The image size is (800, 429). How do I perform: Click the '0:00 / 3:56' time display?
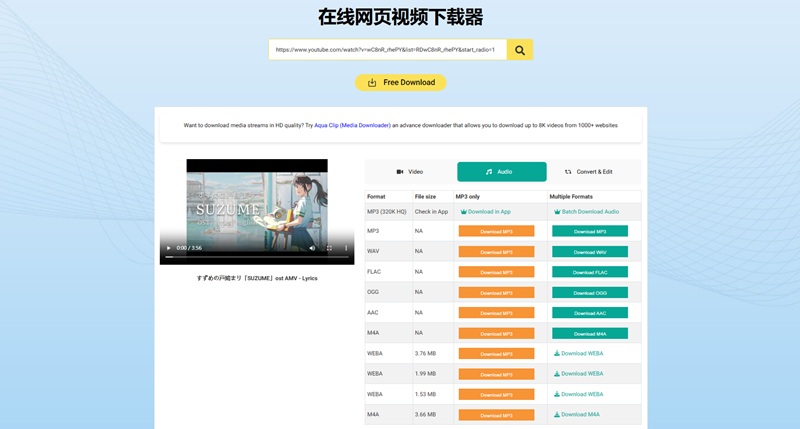click(189, 248)
